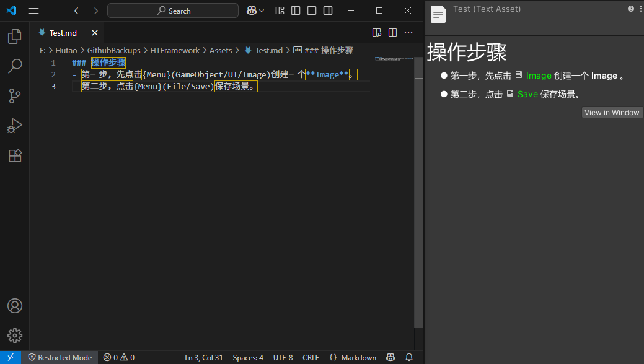Toggle the secondary sidebar visibility
Viewport: 644px width, 364px height.
tap(328, 11)
